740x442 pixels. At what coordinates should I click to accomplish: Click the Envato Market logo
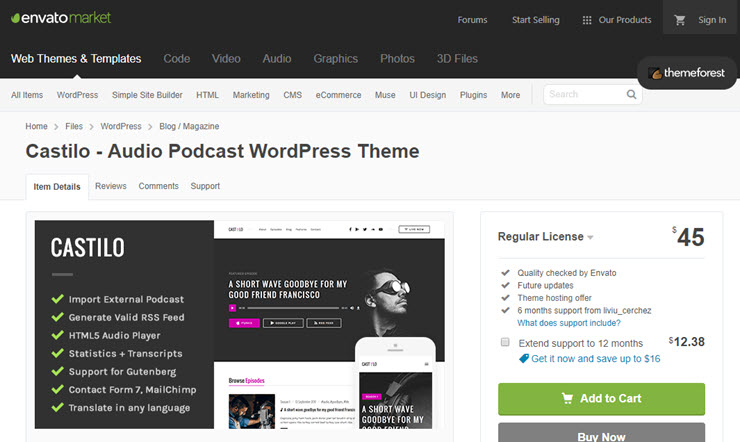coord(61,18)
